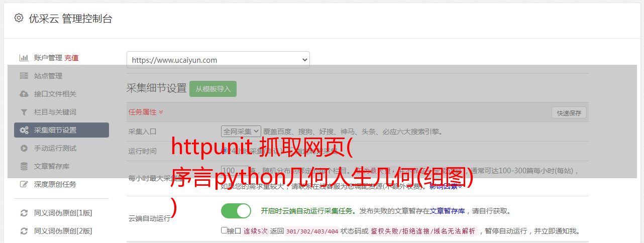Click the red 充值 link
644x243 pixels.
(71, 58)
